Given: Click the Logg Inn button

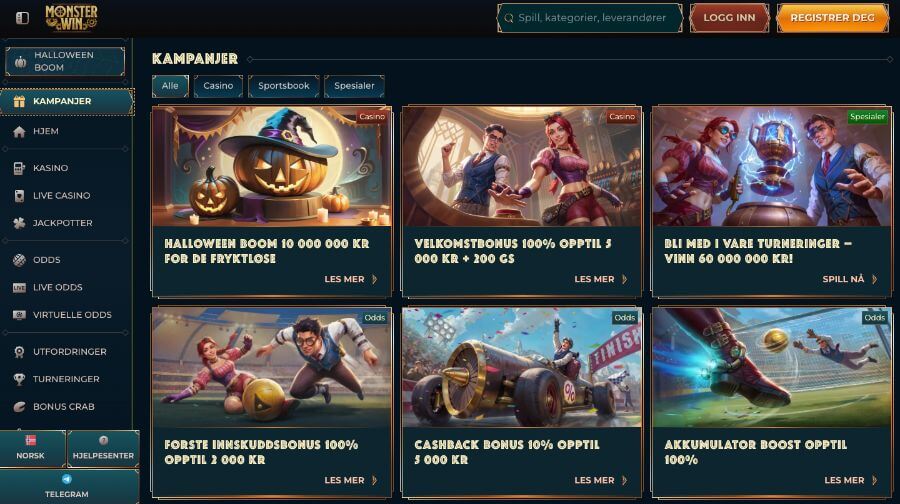Looking at the screenshot, I should tap(729, 18).
